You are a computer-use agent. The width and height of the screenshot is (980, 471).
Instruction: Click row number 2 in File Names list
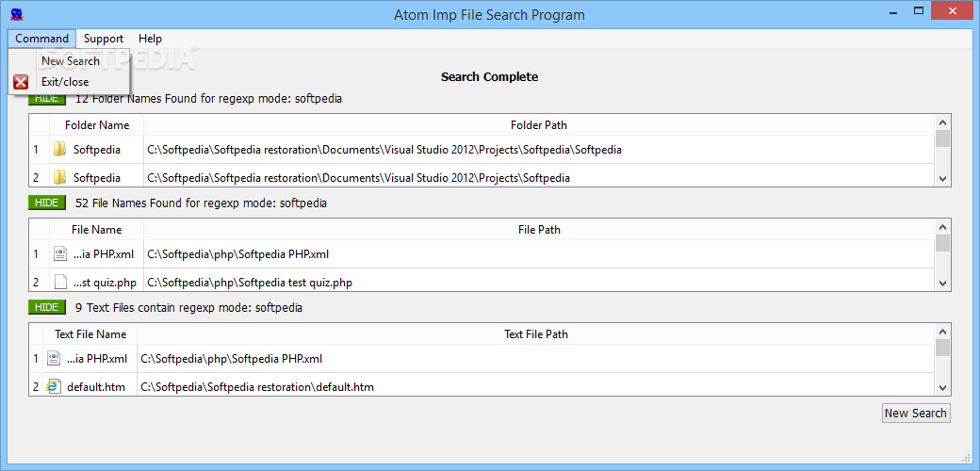pos(36,283)
